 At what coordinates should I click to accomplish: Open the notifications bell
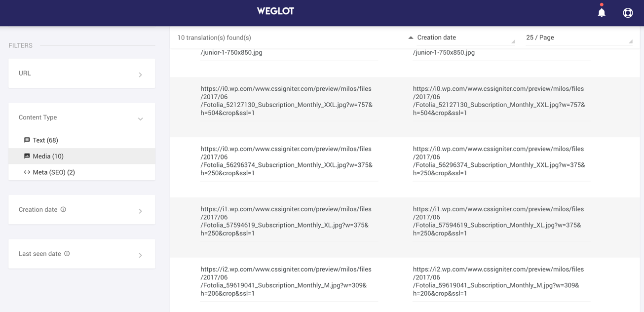(x=602, y=12)
